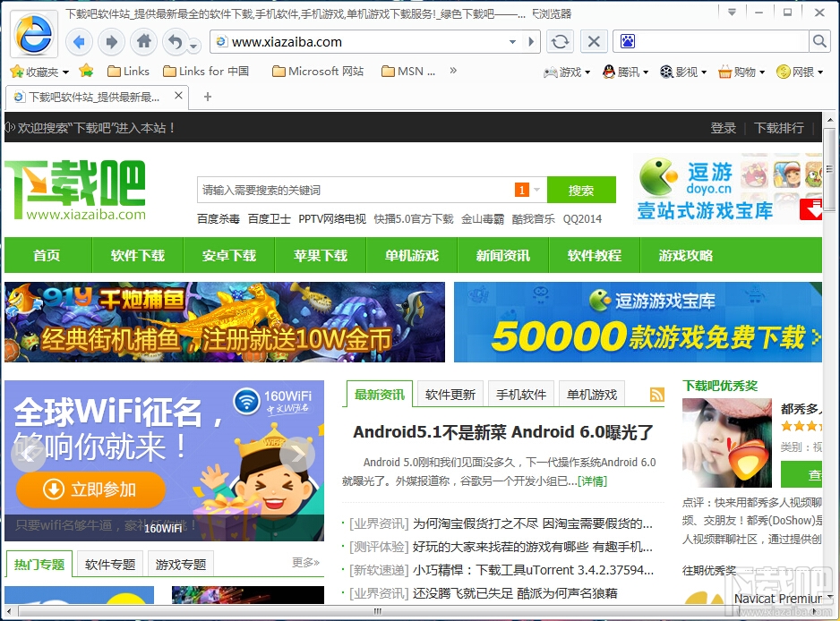
Task: Open 首页 in green navigation bar
Action: pyautogui.click(x=47, y=255)
